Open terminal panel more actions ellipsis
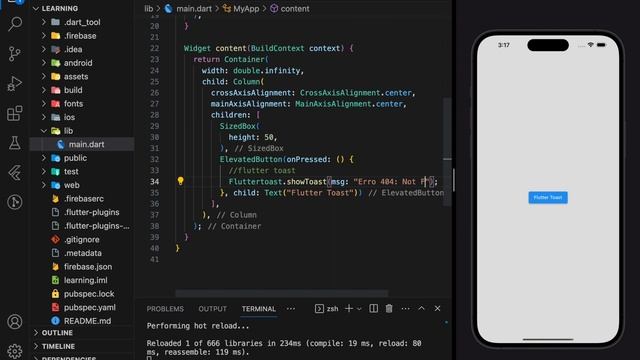The width and height of the screenshot is (640, 360). click(x=405, y=309)
